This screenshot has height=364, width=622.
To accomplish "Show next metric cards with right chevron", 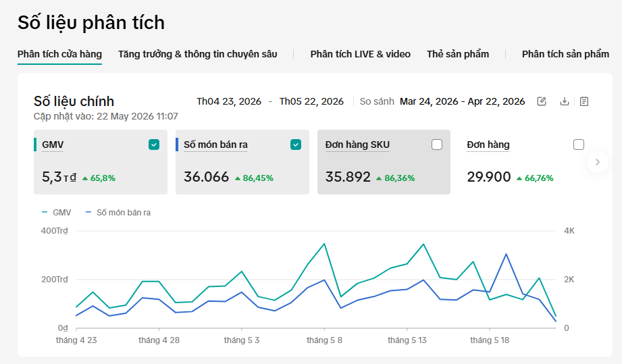I will click(x=598, y=162).
